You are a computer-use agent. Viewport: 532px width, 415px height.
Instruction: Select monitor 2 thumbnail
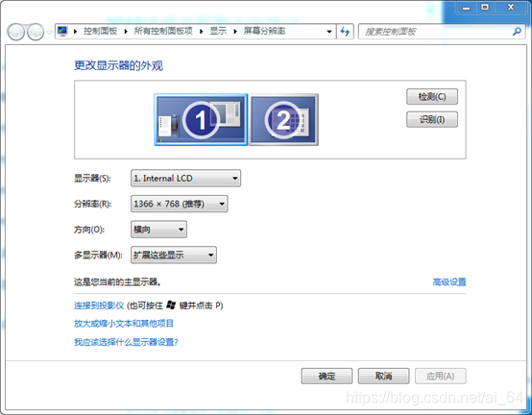283,120
